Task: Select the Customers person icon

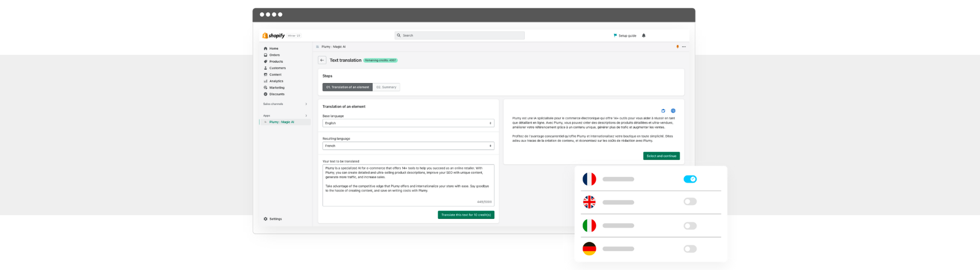Action: point(266,68)
